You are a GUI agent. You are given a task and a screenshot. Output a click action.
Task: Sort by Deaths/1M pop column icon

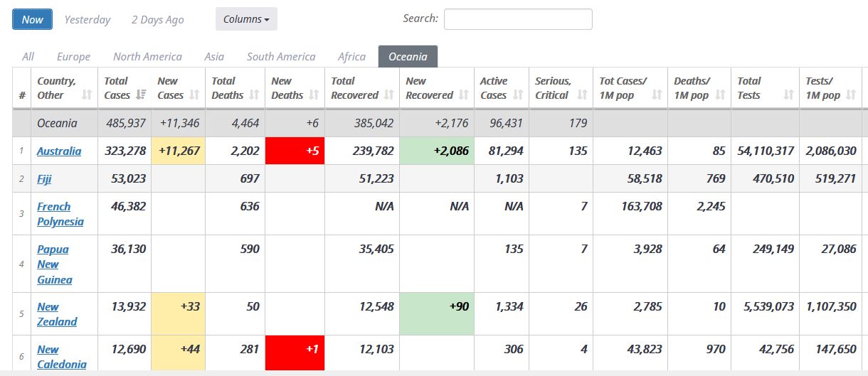point(721,95)
